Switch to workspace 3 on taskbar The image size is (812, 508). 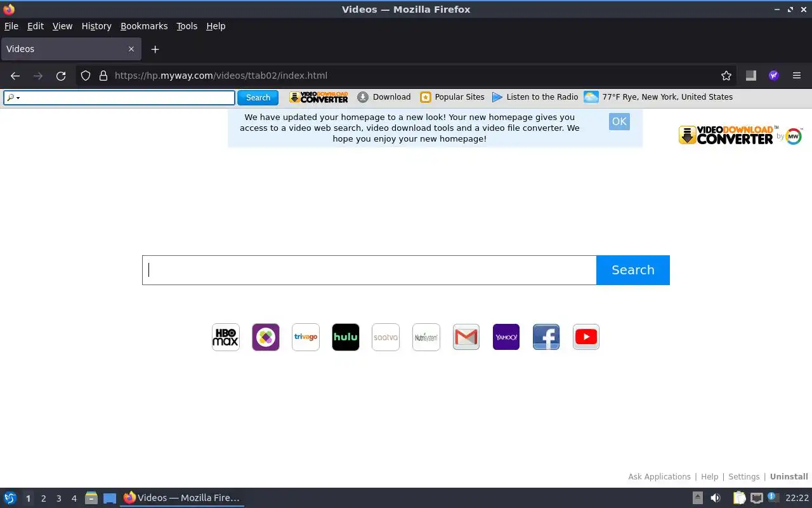click(x=58, y=498)
